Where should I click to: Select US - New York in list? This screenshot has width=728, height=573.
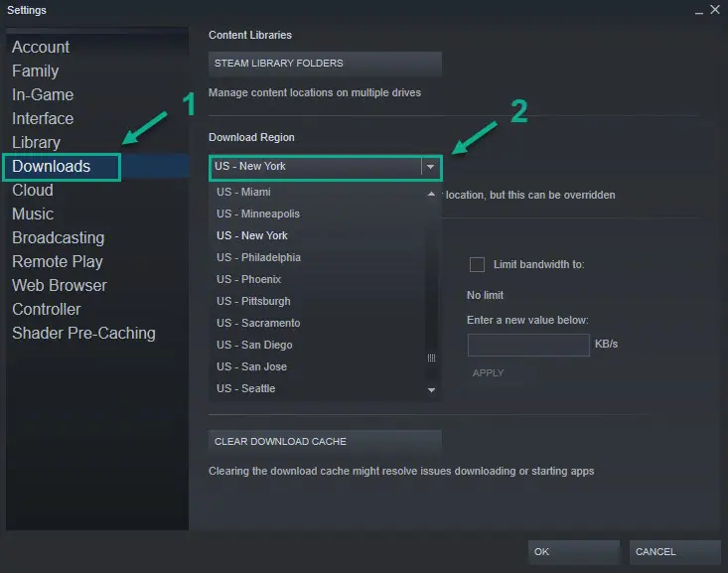(x=318, y=236)
